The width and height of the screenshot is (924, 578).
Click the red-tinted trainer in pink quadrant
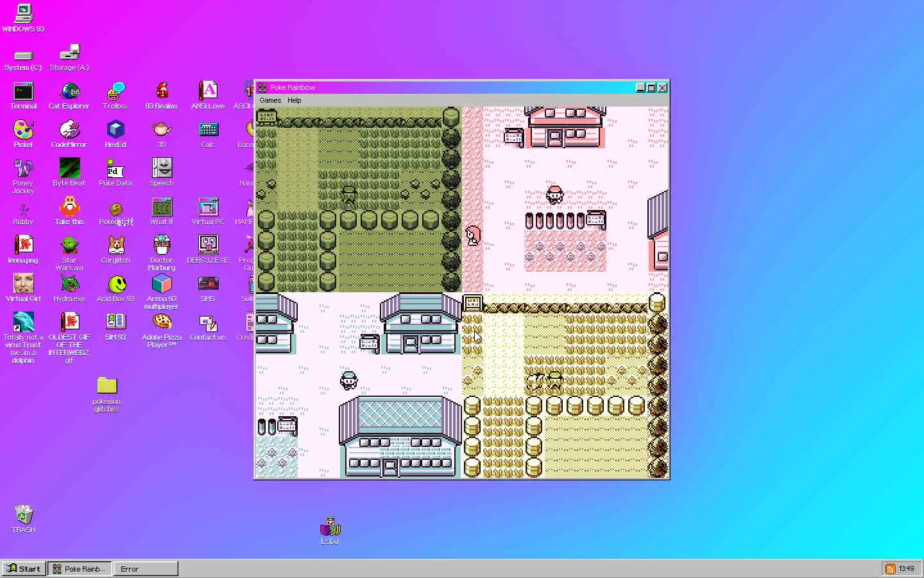pyautogui.click(x=555, y=194)
